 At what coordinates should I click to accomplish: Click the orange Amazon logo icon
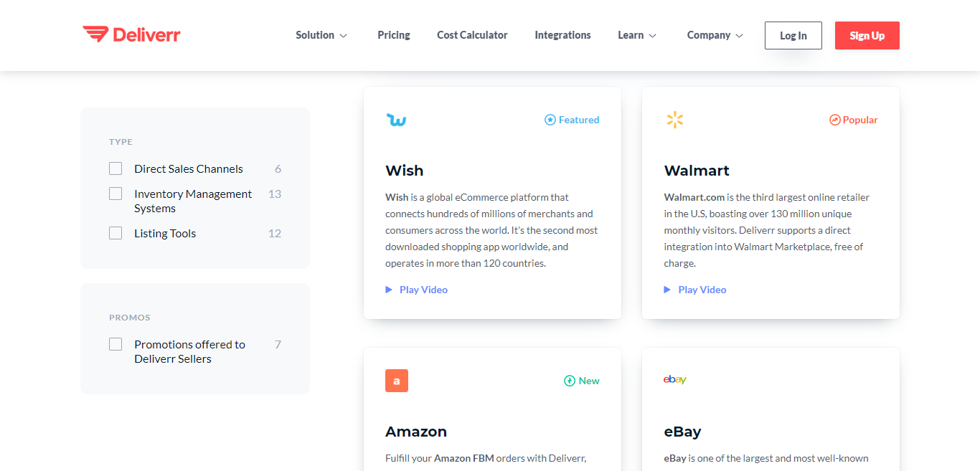coord(397,381)
